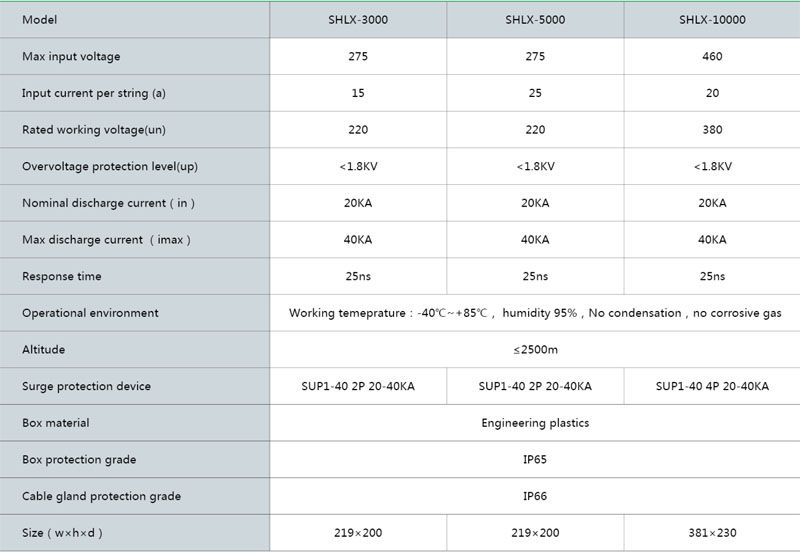
Task: Click the SHLX-10000 column header
Action: 712,20
